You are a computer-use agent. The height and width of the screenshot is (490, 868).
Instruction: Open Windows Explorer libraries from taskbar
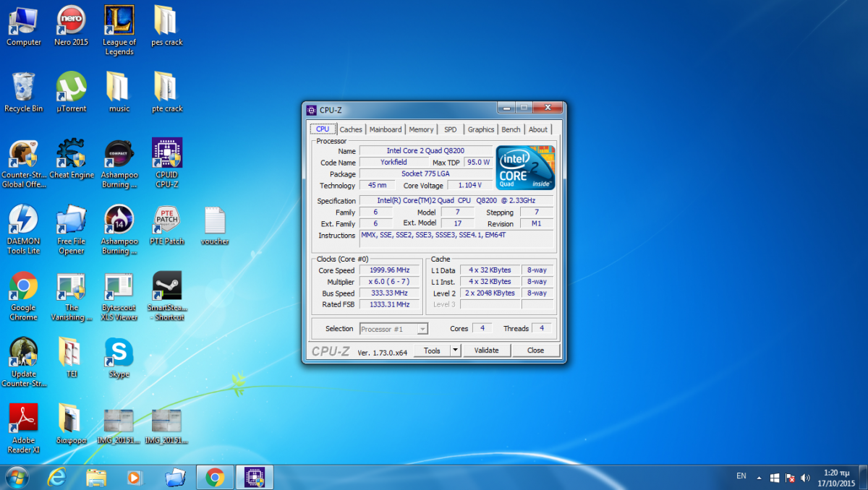[96, 477]
